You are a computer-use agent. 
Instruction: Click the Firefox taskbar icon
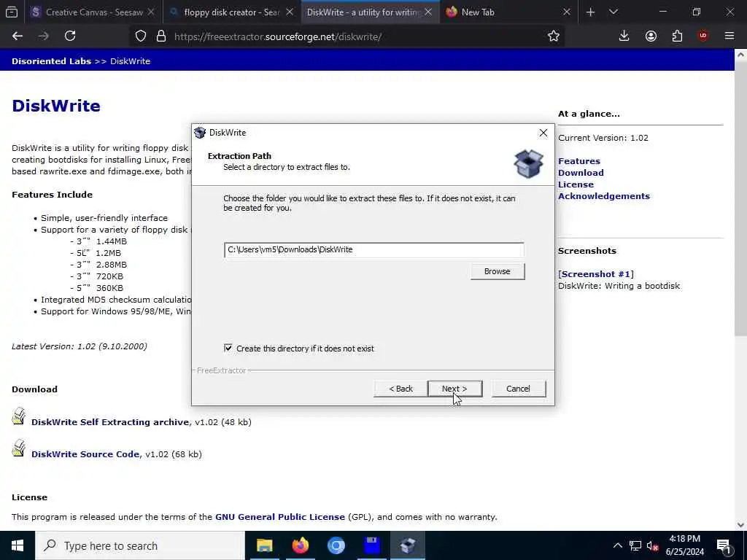pyautogui.click(x=300, y=545)
